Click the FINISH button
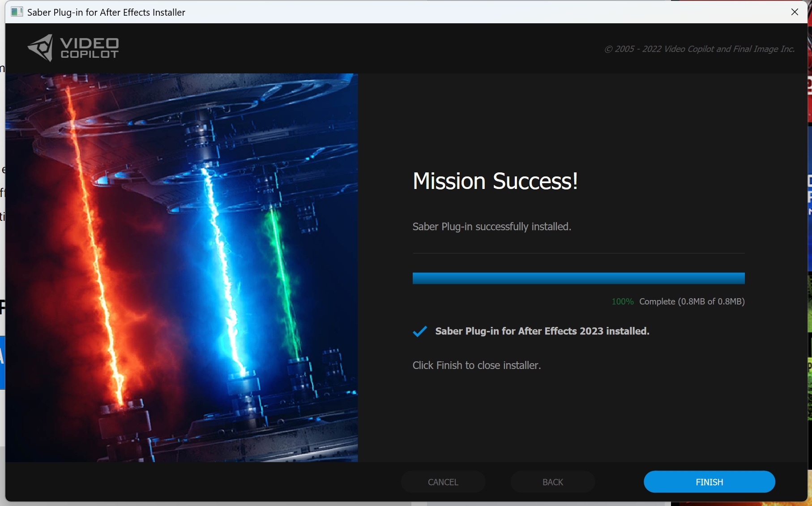 click(709, 482)
